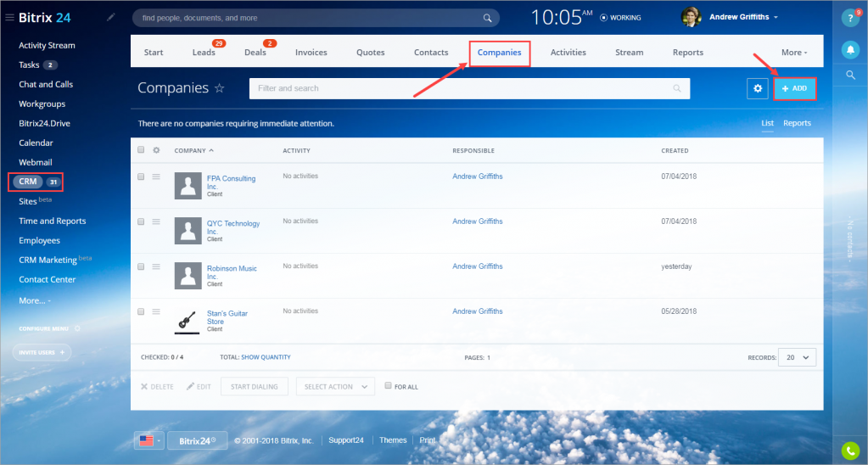Image resolution: width=868 pixels, height=465 pixels.
Task: Click the Edit action below the list
Action: pos(199,386)
